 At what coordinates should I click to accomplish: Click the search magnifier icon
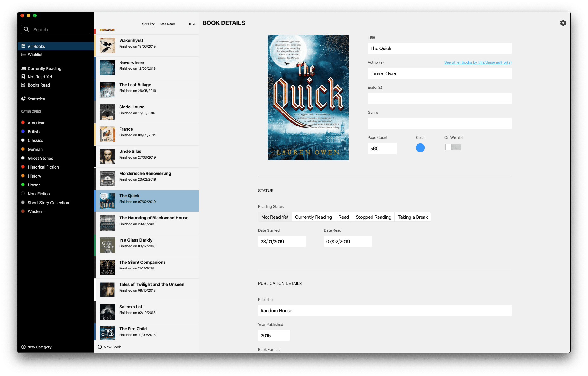(27, 29)
